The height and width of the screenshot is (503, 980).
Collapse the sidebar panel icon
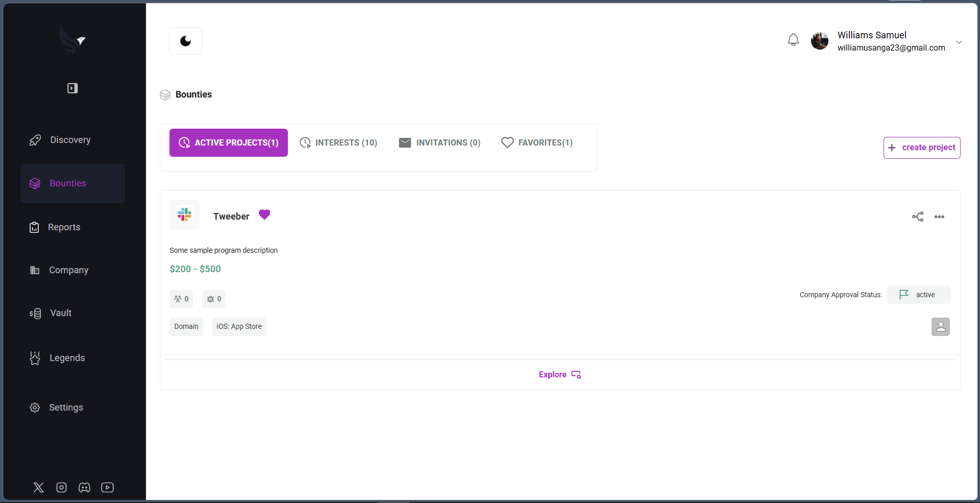click(72, 88)
